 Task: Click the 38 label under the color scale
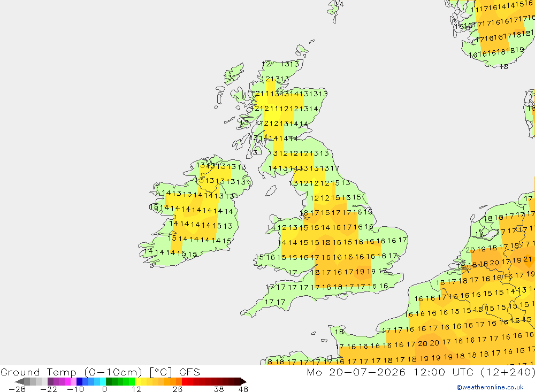tap(219, 389)
